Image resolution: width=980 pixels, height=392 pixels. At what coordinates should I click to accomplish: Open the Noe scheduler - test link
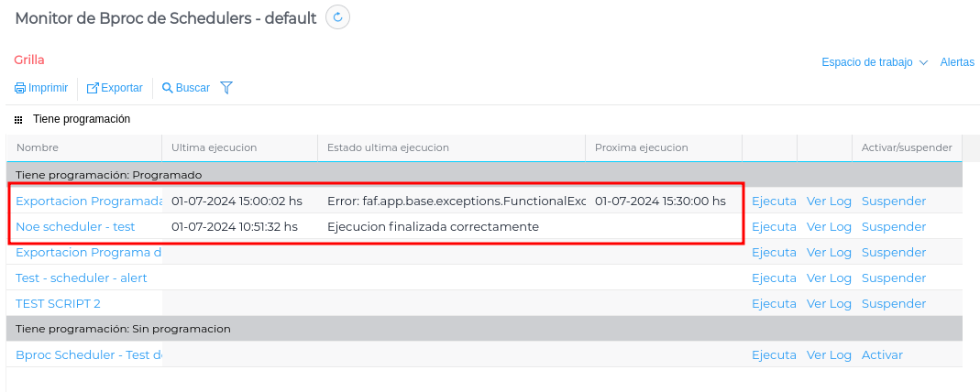pyautogui.click(x=75, y=226)
